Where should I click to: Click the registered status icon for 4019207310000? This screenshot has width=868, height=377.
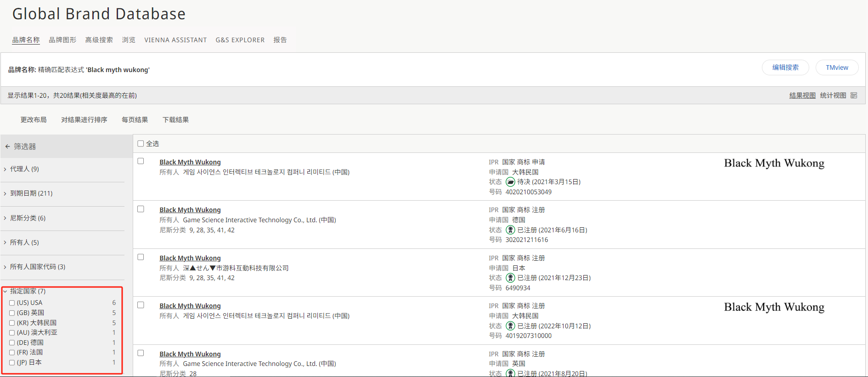pos(510,326)
